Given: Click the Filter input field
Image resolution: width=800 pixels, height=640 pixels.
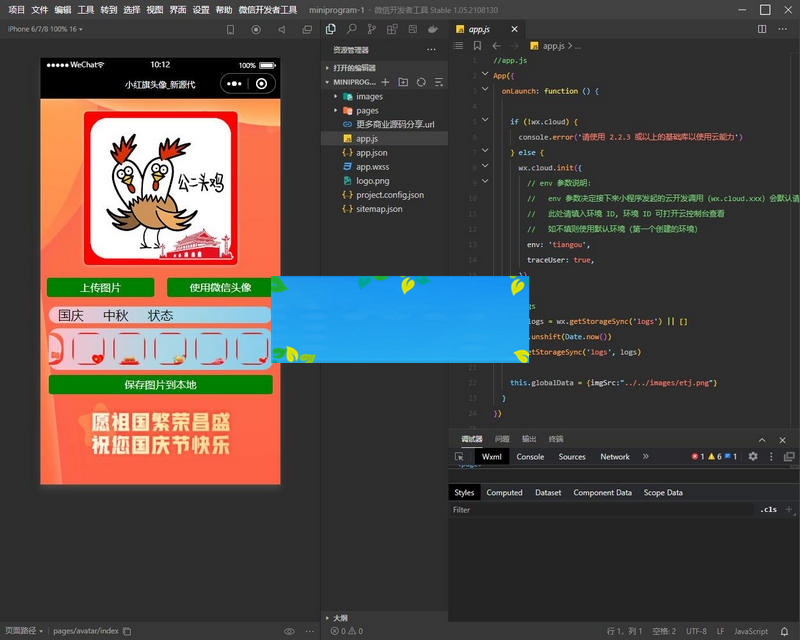Looking at the screenshot, I should pyautogui.click(x=600, y=510).
